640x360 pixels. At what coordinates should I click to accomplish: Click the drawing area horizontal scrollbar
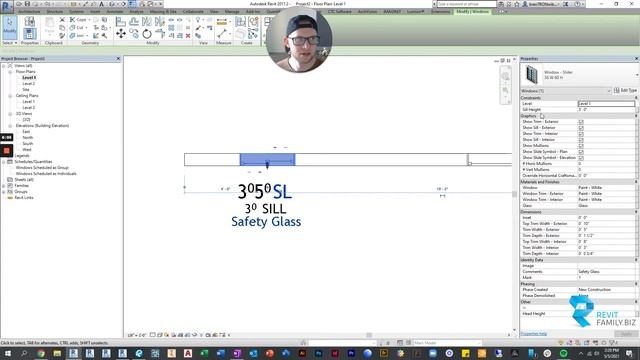(x=369, y=335)
